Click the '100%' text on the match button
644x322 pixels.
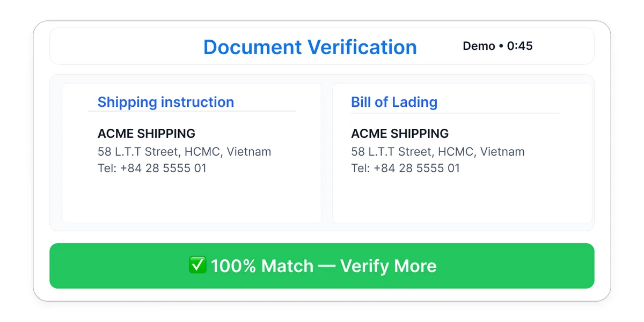tap(233, 266)
